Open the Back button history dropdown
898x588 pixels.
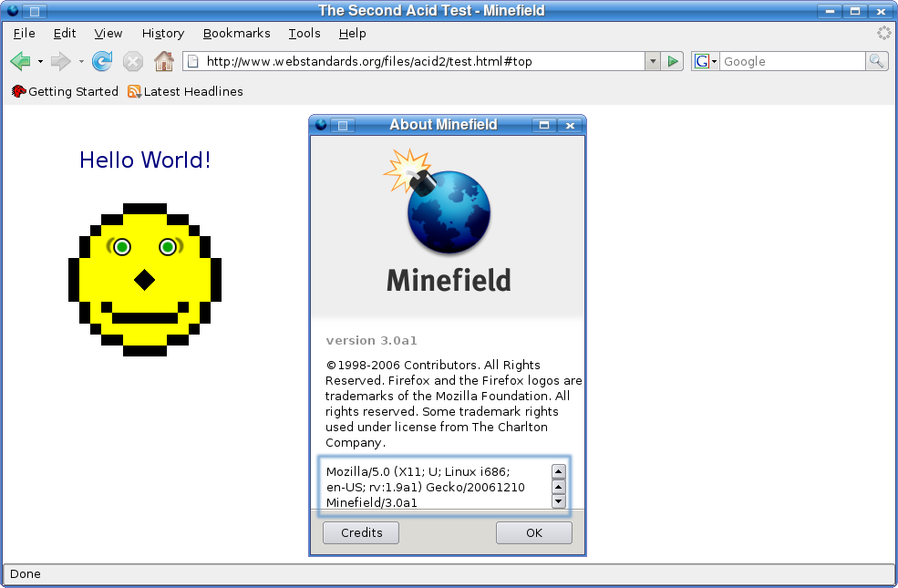point(40,61)
